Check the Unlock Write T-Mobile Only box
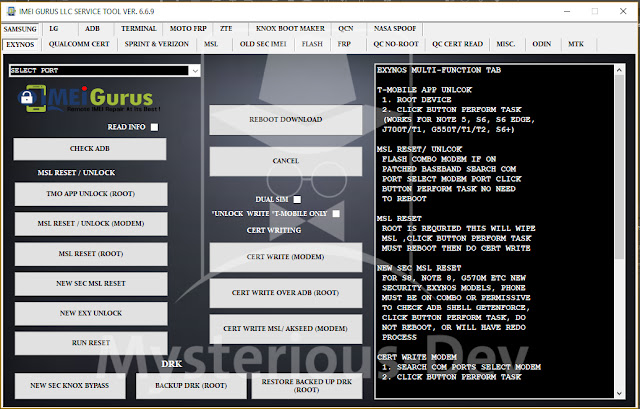Viewport: 640px width, 409px height. 336,213
